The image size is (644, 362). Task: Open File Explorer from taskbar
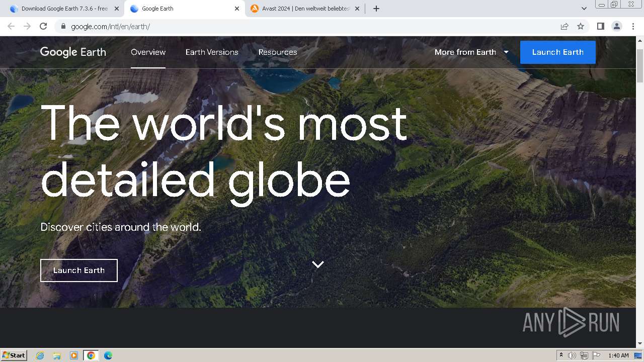(x=57, y=355)
